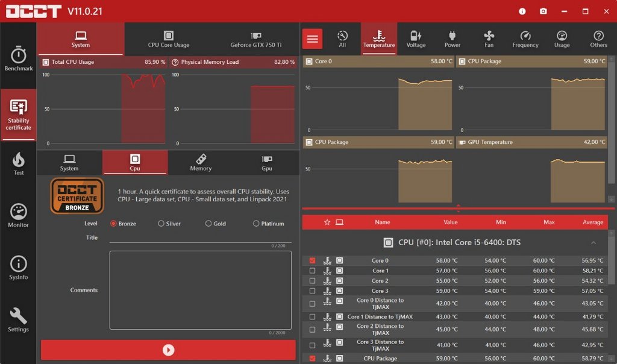617x364 pixels.
Task: Select the Cpu certificate tab
Action: click(x=135, y=163)
